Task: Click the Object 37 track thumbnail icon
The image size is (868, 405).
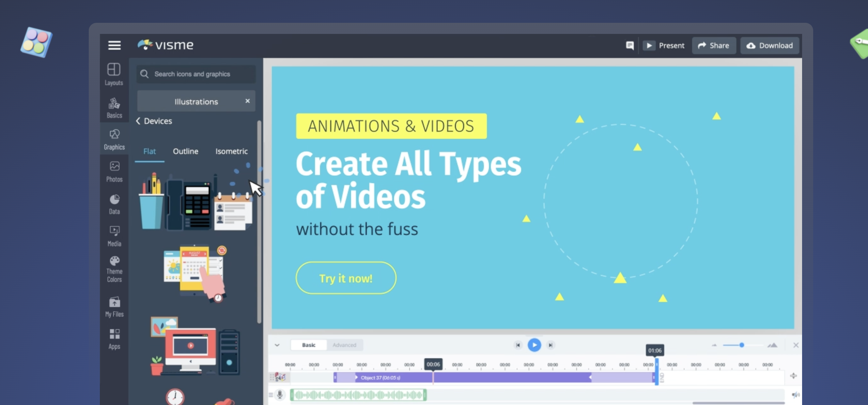Action: click(x=280, y=377)
